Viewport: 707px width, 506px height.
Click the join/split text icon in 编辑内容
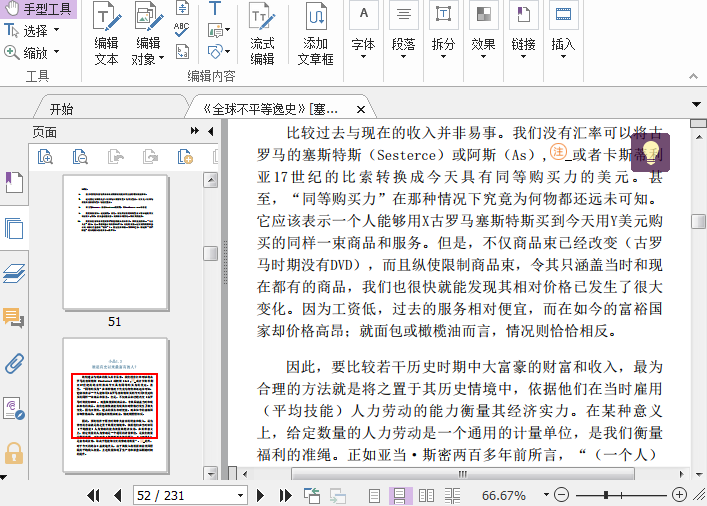pos(182,8)
